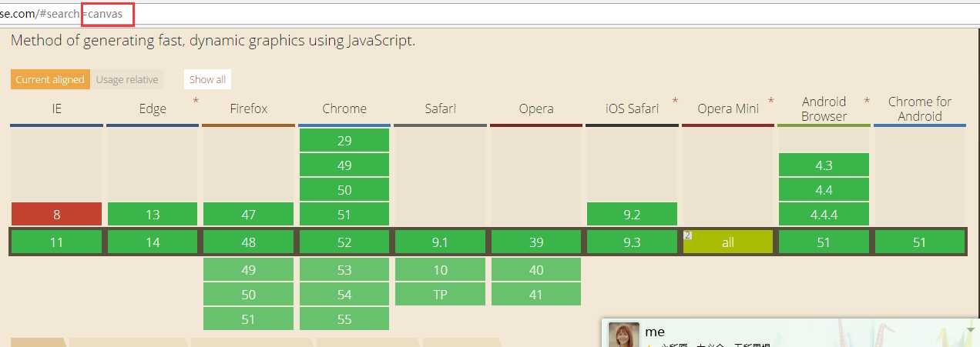Select the Chrome 52 version cell

click(x=344, y=242)
